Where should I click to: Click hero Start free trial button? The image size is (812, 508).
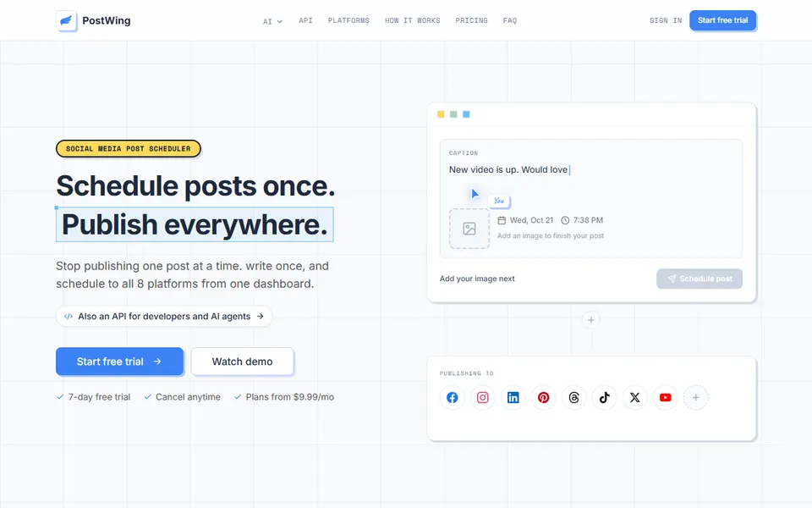pyautogui.click(x=119, y=362)
